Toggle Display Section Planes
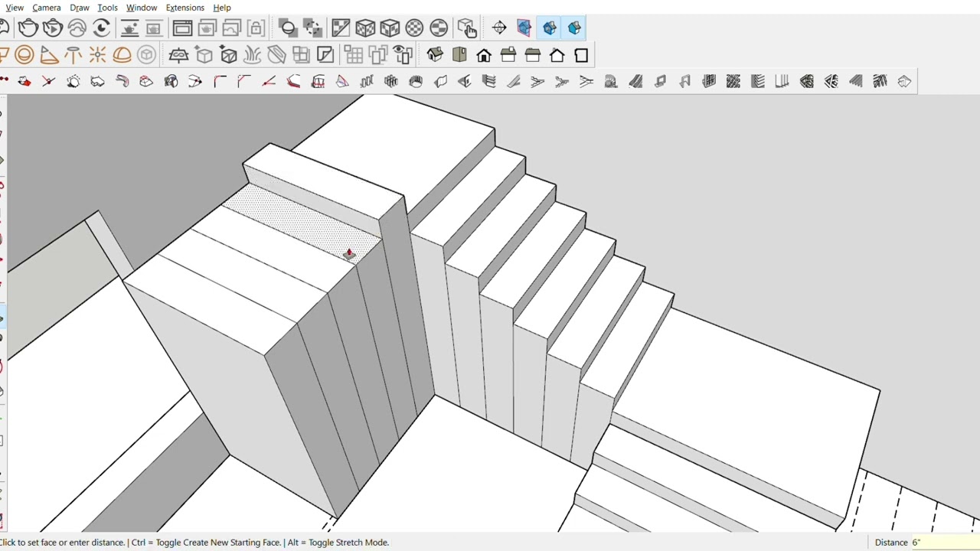The width and height of the screenshot is (980, 551). 524,28
